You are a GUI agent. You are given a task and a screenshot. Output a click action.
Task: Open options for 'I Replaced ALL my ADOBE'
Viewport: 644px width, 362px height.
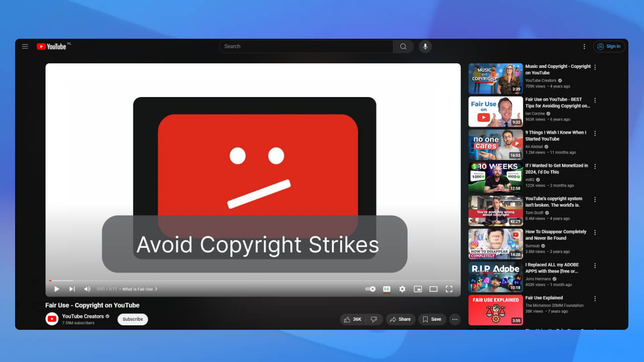tap(595, 265)
